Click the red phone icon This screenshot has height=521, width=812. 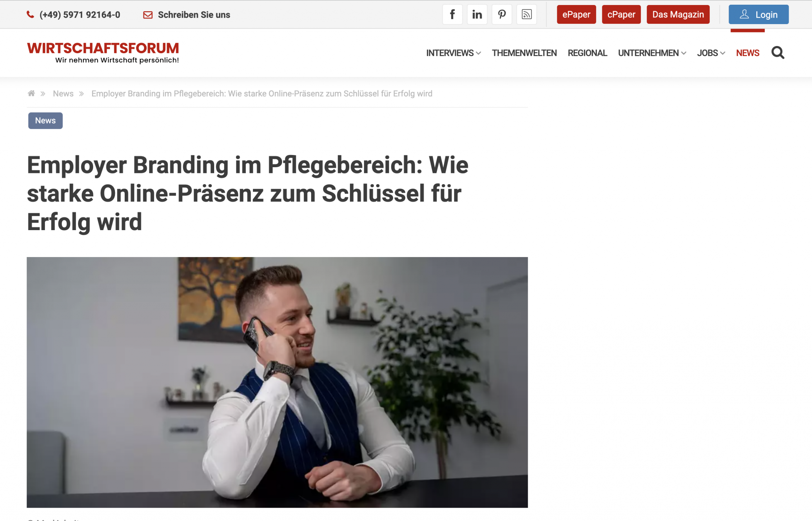31,15
